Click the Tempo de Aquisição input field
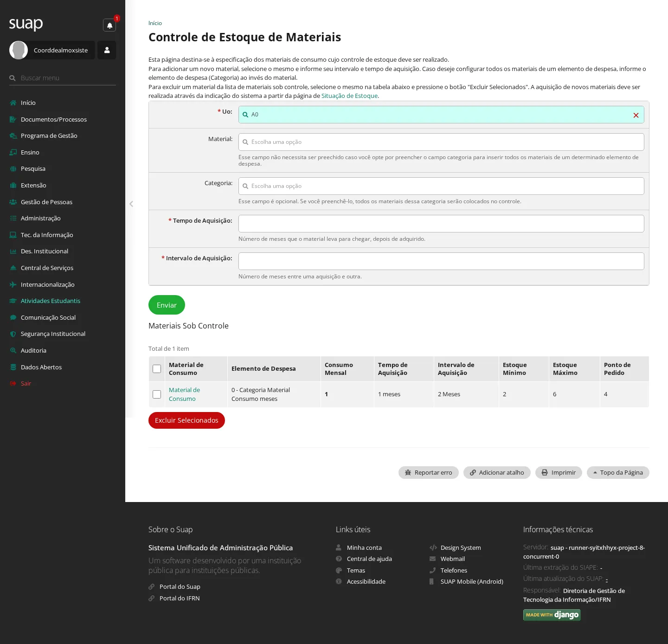The image size is (668, 644). tap(441, 224)
